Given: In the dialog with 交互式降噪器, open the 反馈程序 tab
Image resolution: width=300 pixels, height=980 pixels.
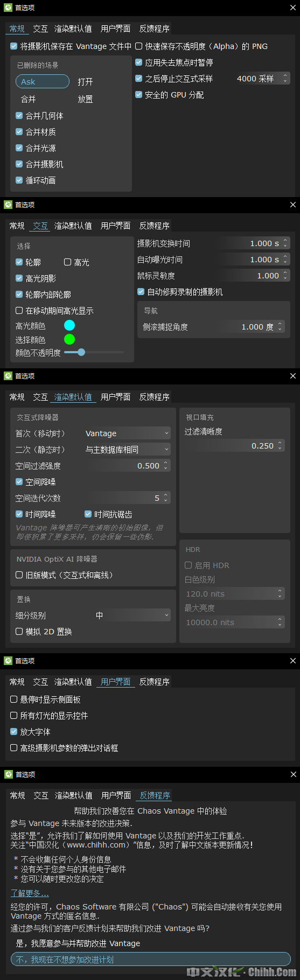Looking at the screenshot, I should pos(155,397).
